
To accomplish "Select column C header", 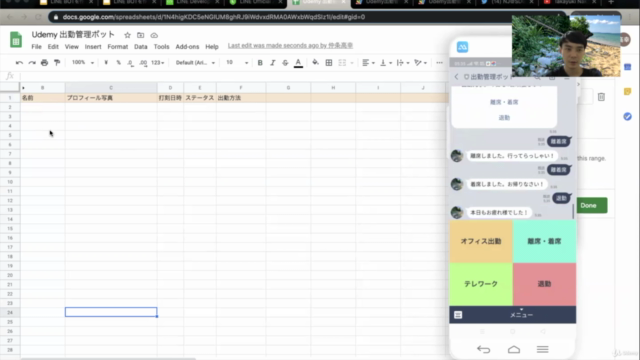I will coord(111,88).
